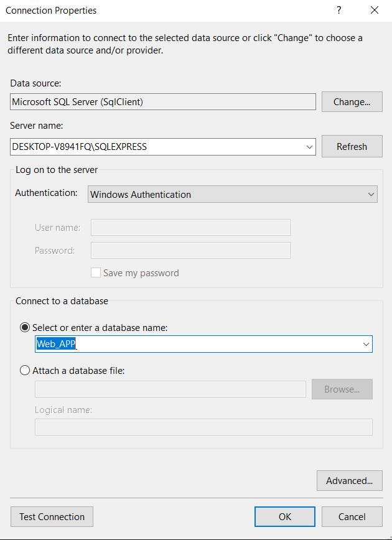Viewport: 392px width, 540px height.
Task: Confirm the dialog with OK
Action: pyautogui.click(x=284, y=516)
